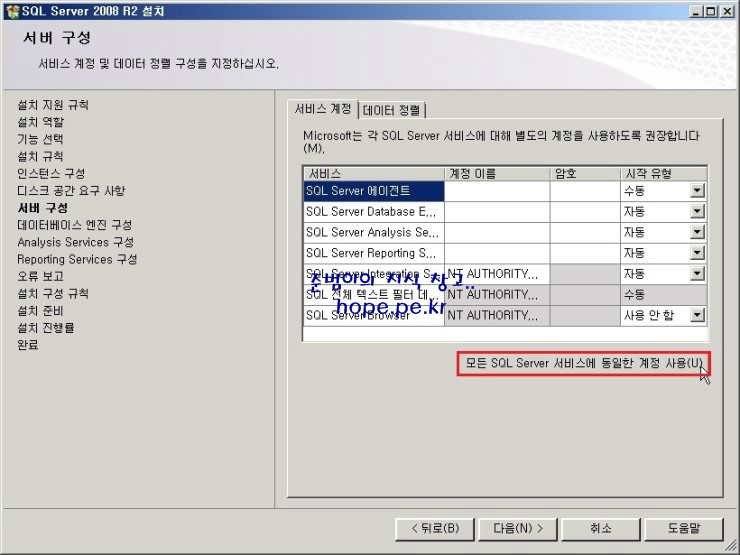Open startup type dropdown for SQL Server Reporting Services
Image resolution: width=740 pixels, height=555 pixels.
697,253
